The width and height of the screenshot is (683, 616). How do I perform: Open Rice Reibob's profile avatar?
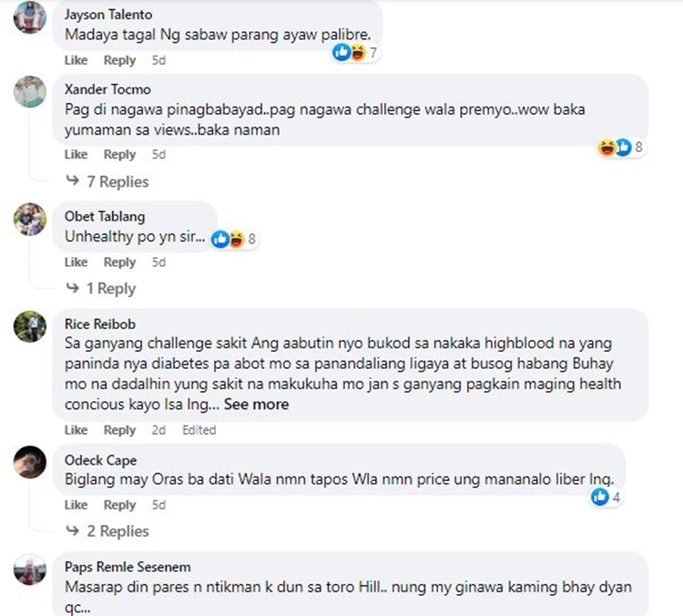pyautogui.click(x=30, y=326)
